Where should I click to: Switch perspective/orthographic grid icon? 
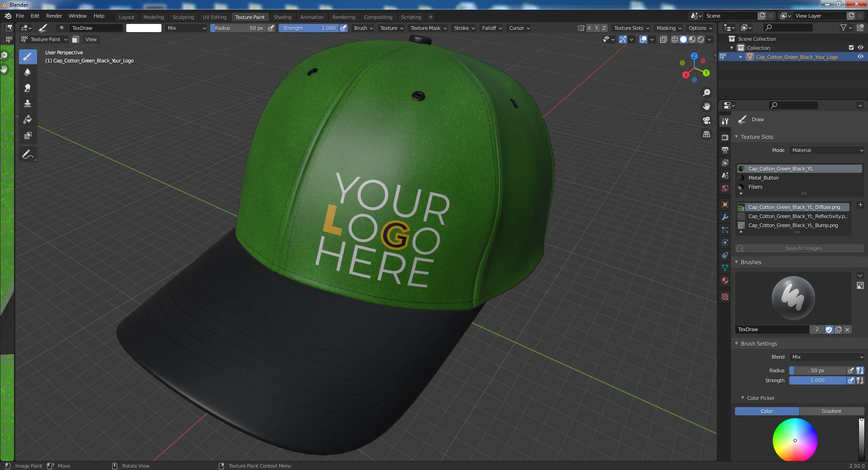click(706, 134)
